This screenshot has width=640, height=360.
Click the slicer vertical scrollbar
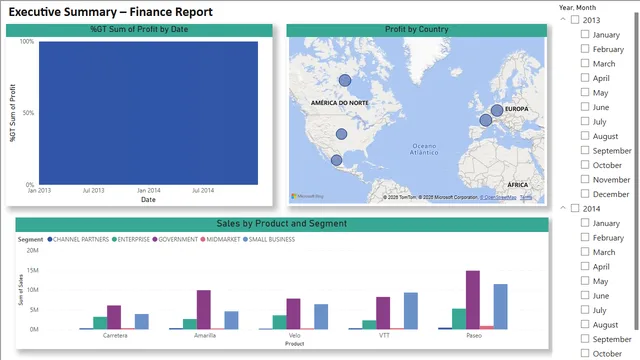pyautogui.click(x=636, y=171)
